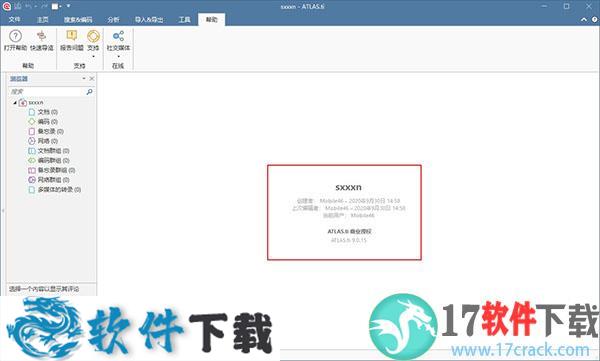600x361 pixels.
Task: Collapse the ribbon with the top-right chevron
Action: click(584, 20)
